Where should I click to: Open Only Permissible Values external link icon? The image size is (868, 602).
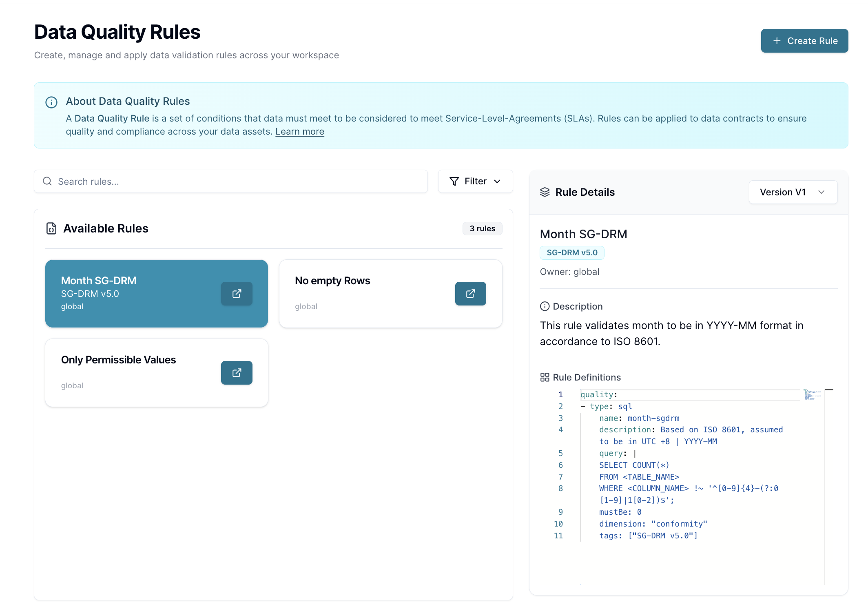[237, 373]
